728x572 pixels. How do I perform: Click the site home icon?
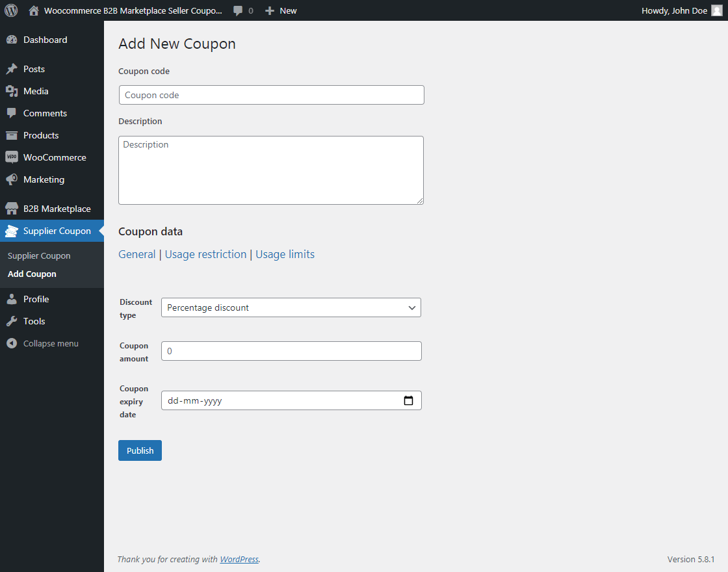(x=33, y=10)
